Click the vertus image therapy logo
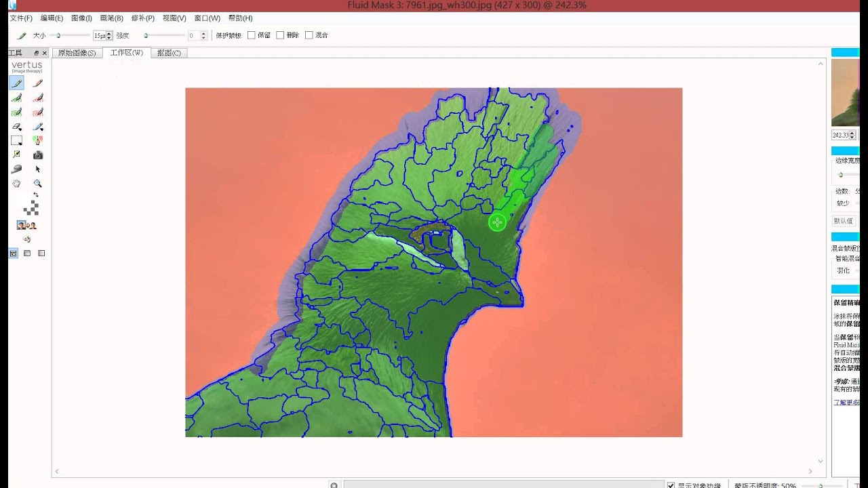Screen dimensions: 868x488 (x=27, y=66)
